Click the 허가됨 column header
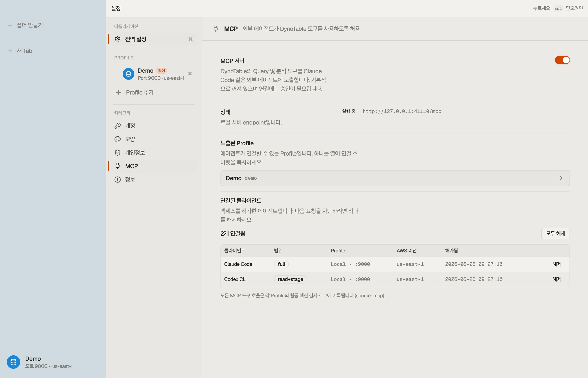The height and width of the screenshot is (378, 588). pos(451,251)
